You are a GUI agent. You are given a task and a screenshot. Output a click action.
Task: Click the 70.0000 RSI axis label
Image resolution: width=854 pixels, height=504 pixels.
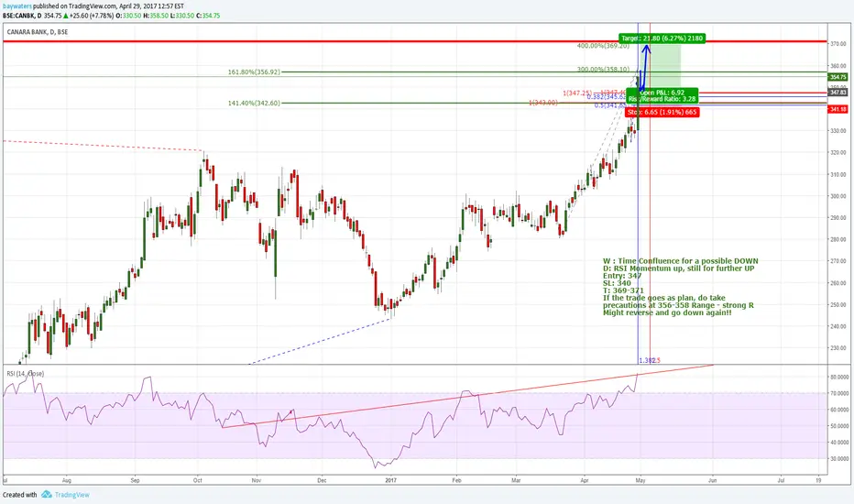tap(839, 393)
